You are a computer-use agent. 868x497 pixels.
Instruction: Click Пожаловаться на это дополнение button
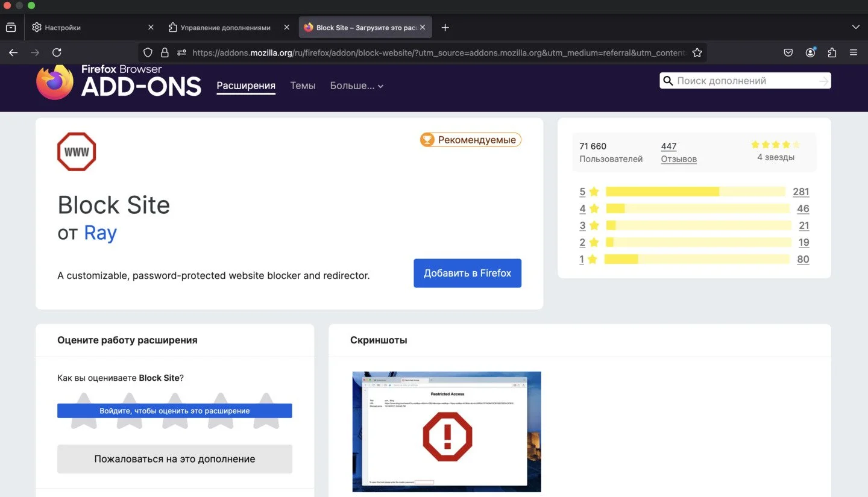(175, 459)
